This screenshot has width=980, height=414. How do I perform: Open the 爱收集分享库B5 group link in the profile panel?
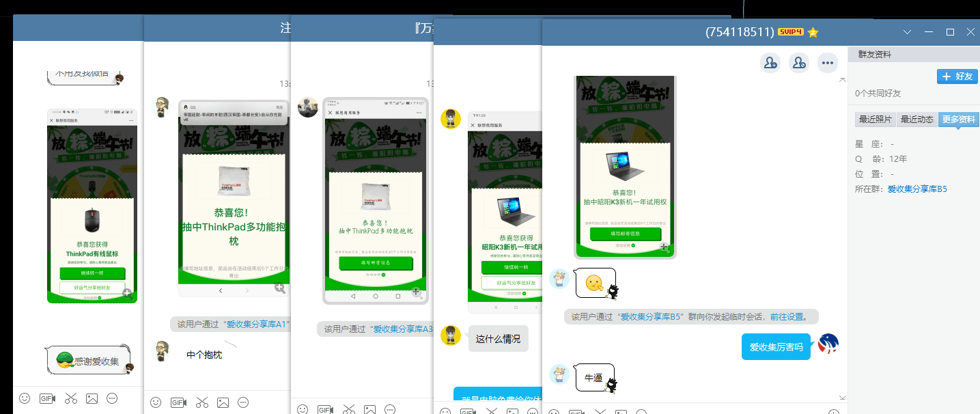[917, 189]
